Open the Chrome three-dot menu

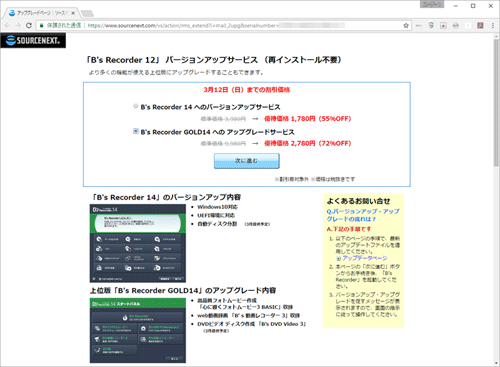(493, 25)
